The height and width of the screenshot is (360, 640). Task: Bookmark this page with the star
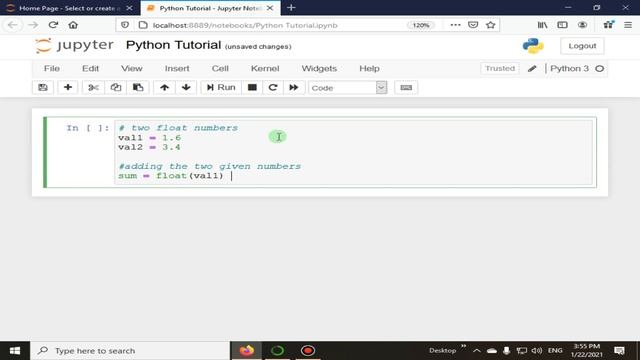[x=491, y=25]
